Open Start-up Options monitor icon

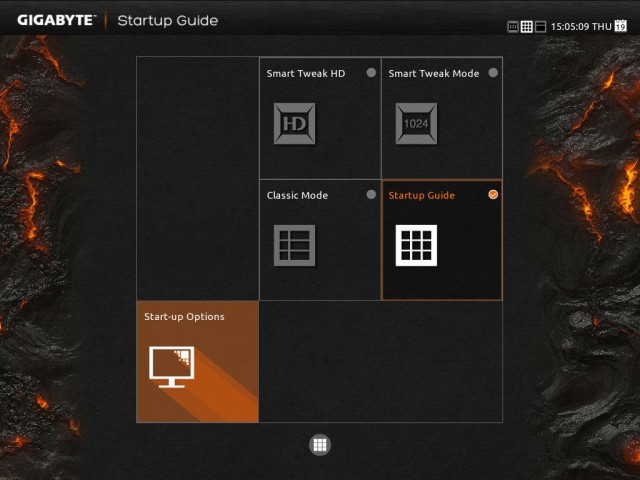click(x=171, y=367)
